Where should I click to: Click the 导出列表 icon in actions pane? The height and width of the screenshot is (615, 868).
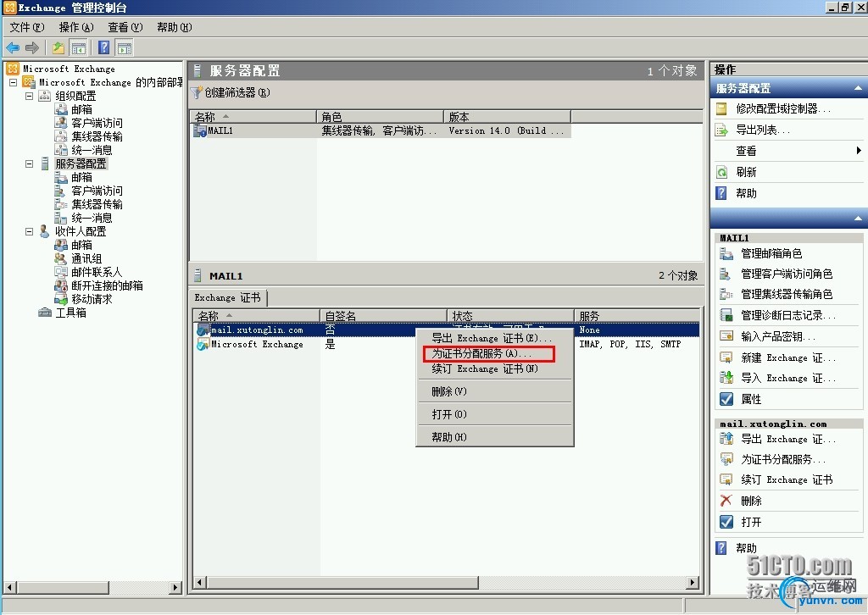pyautogui.click(x=721, y=130)
